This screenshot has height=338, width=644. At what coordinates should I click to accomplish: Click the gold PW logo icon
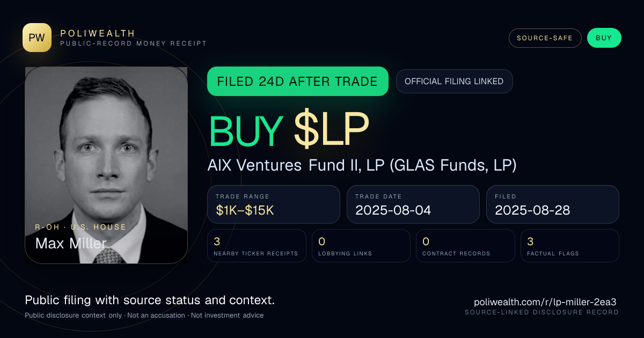(x=37, y=38)
